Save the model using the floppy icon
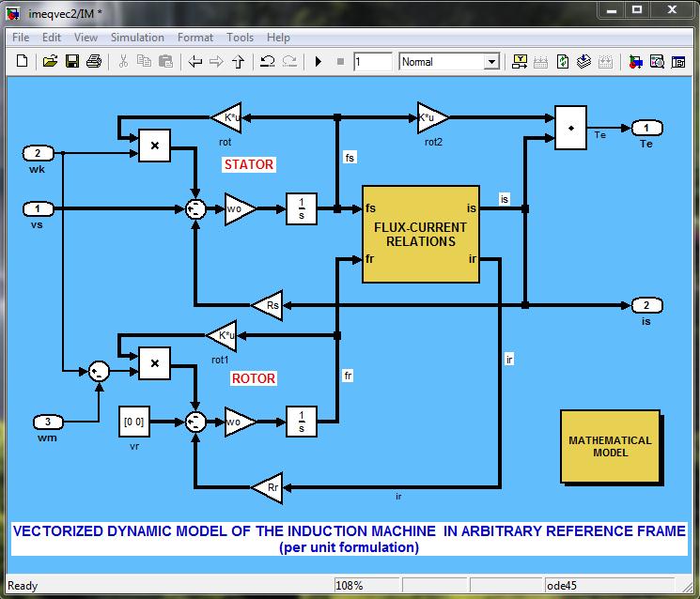The image size is (700, 599). click(x=72, y=61)
